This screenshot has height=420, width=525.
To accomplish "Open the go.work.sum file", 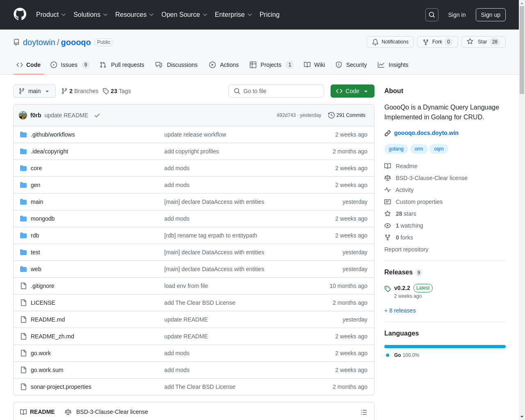I will [x=47, y=370].
